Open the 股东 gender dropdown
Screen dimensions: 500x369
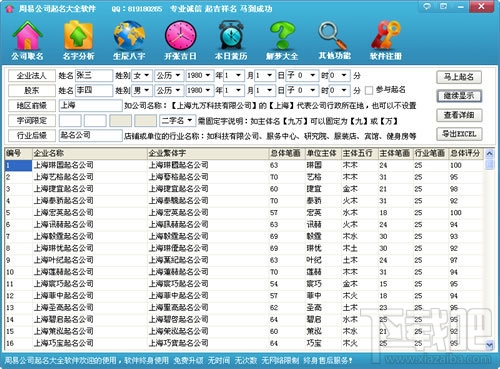tap(142, 90)
